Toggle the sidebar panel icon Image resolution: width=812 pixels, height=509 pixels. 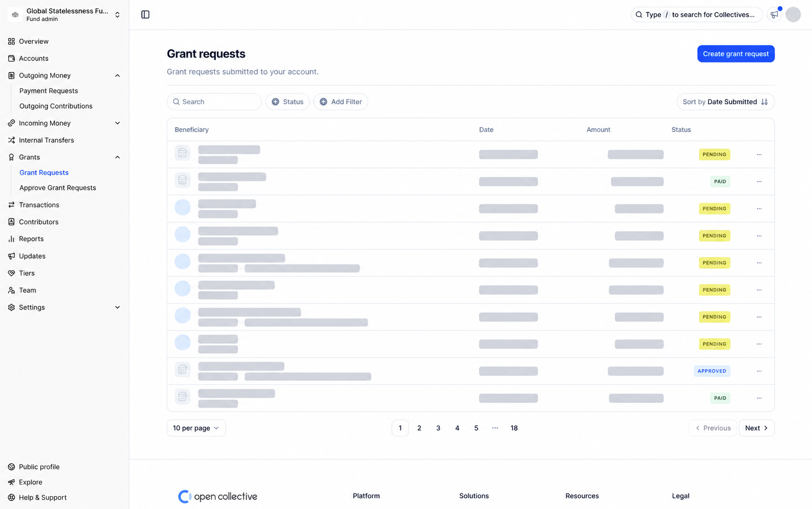tap(145, 14)
